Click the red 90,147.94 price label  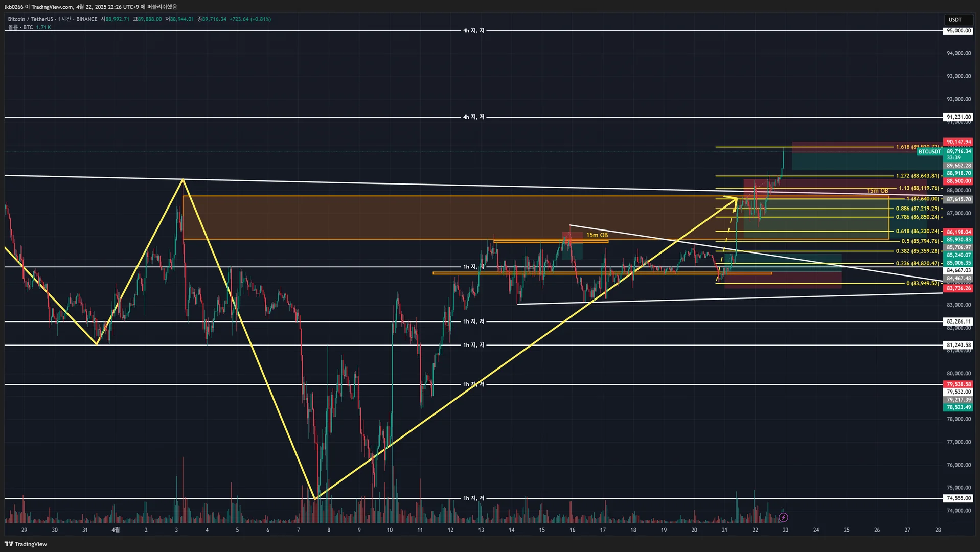click(959, 142)
